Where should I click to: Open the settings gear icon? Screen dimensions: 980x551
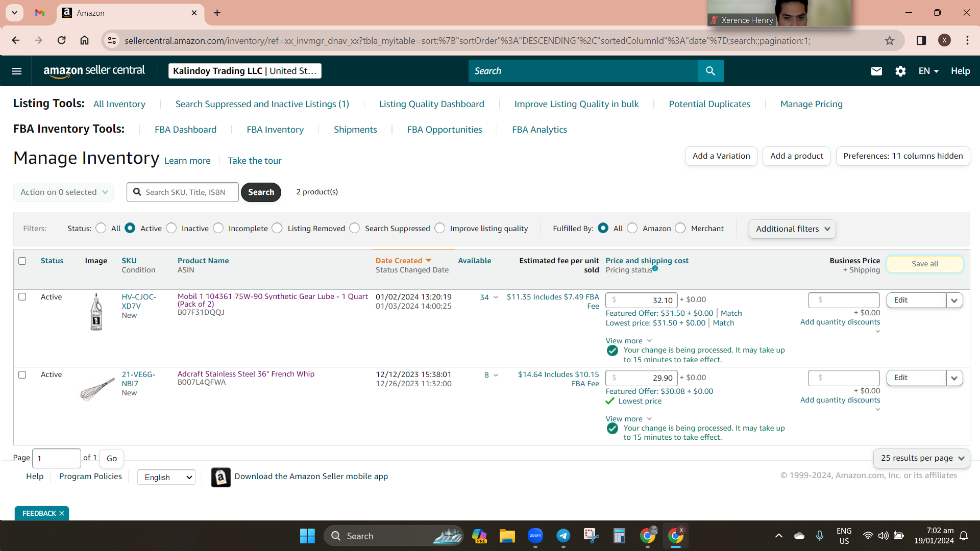pos(900,71)
